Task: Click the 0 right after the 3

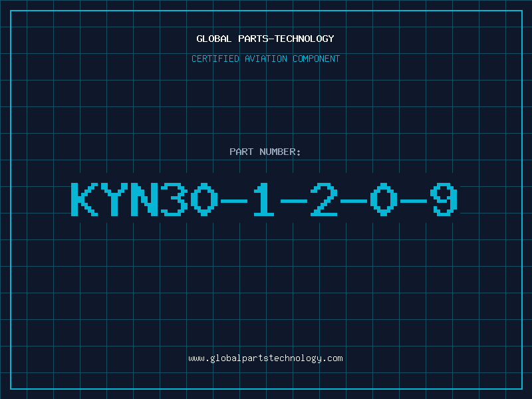Action: coord(204,199)
